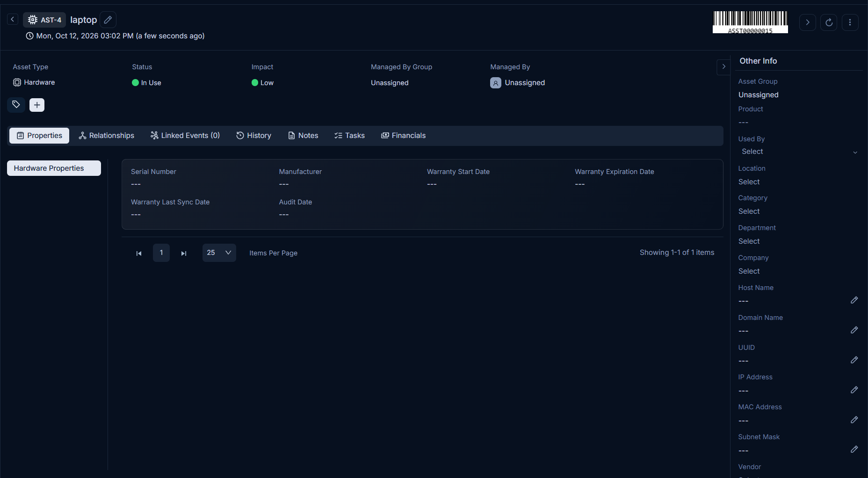The width and height of the screenshot is (868, 478).
Task: Go back using the left arrow icon
Action: [x=13, y=19]
